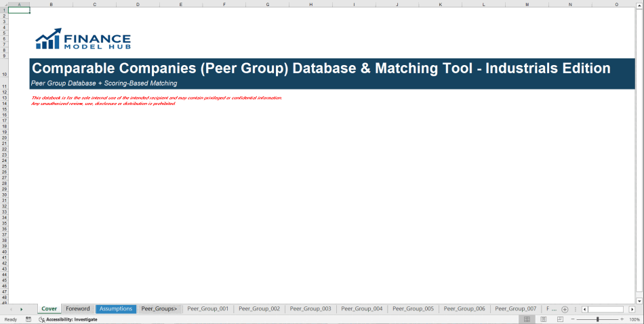The width and height of the screenshot is (644, 324).
Task: Open the Assumptions sheet tab
Action: pos(115,309)
